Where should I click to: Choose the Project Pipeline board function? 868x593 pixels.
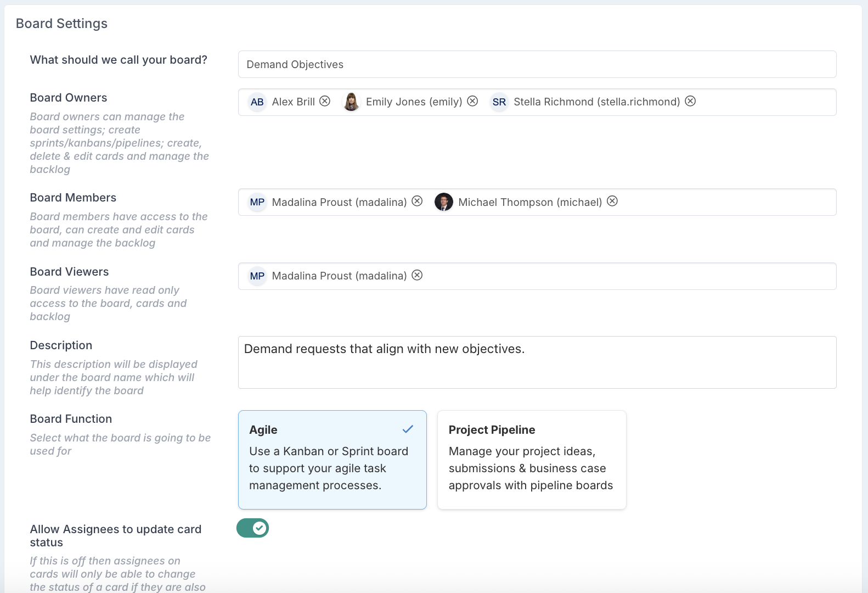pos(531,460)
